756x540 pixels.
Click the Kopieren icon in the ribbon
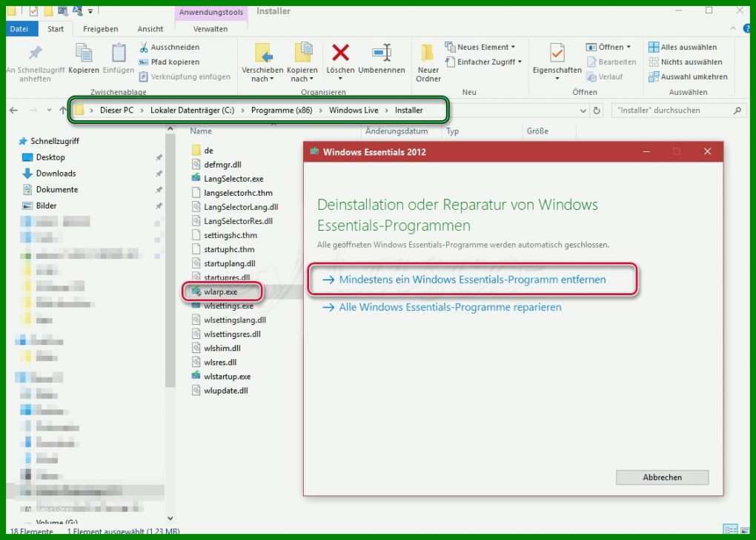coord(84,53)
